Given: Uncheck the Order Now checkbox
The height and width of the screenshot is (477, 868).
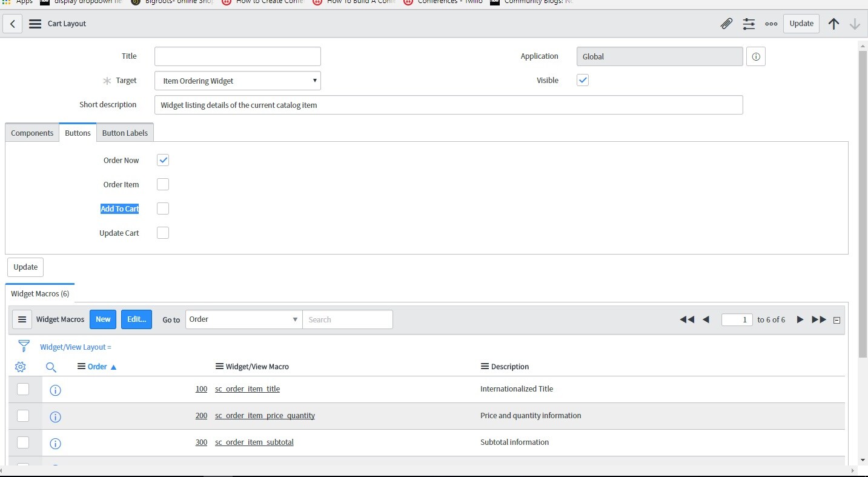Looking at the screenshot, I should [x=163, y=160].
